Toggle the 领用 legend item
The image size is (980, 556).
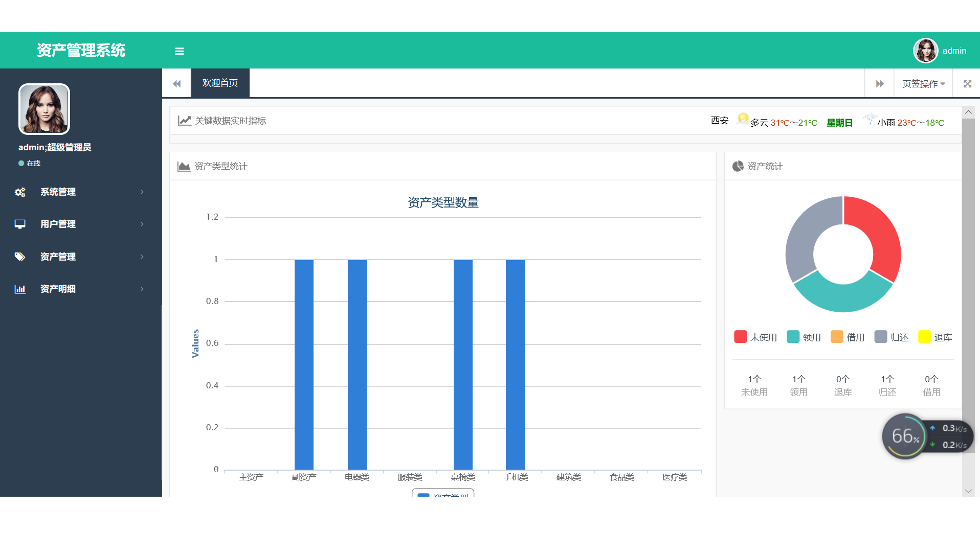804,337
